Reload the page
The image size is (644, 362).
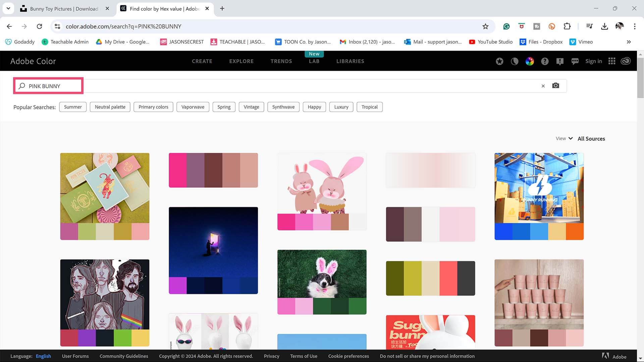tap(39, 26)
